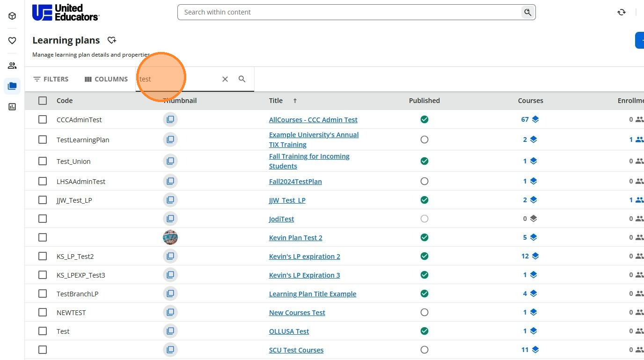Click the table search magnifier icon
The height and width of the screenshot is (360, 644).
click(x=242, y=79)
